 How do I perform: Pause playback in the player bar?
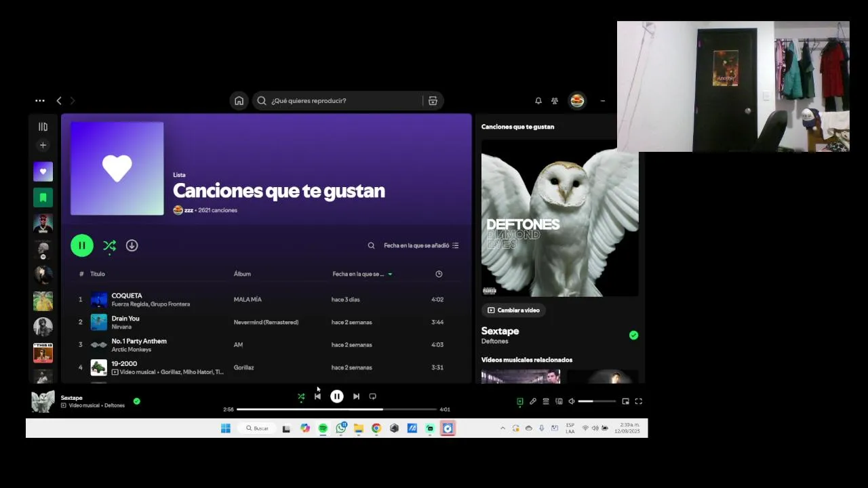tap(337, 396)
